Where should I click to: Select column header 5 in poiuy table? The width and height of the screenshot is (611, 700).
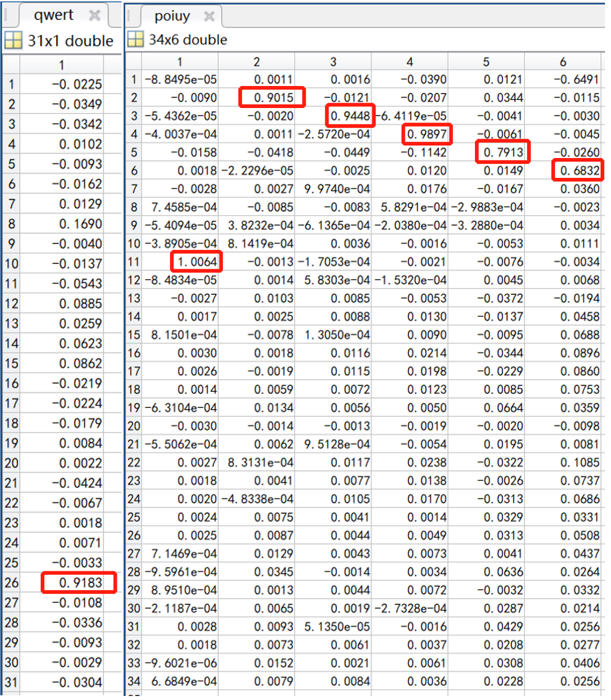(486, 61)
